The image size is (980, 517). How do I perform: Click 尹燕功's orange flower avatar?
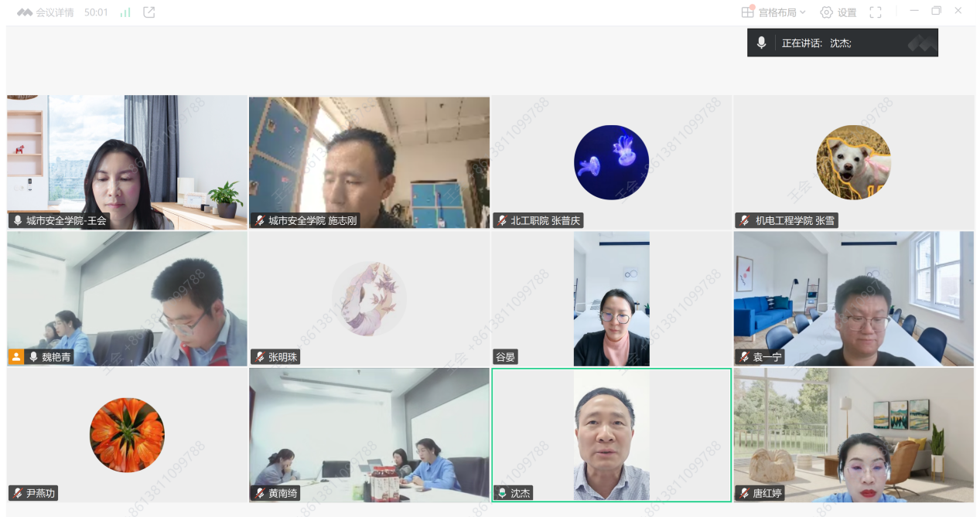click(127, 435)
